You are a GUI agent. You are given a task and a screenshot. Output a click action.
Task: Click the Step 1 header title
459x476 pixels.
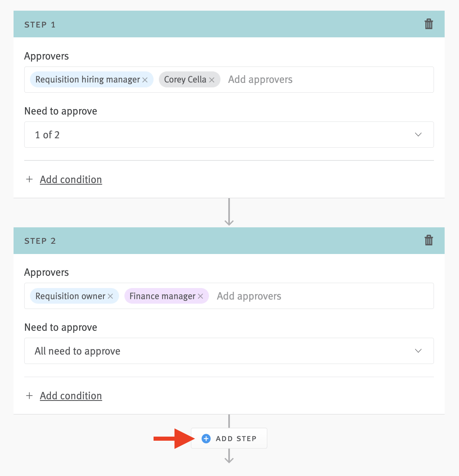tap(40, 25)
